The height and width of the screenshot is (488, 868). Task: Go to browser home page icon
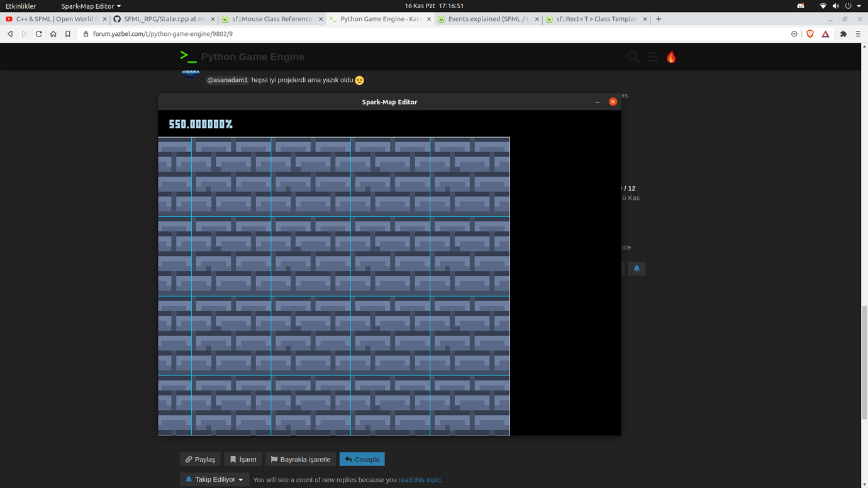coord(53,34)
